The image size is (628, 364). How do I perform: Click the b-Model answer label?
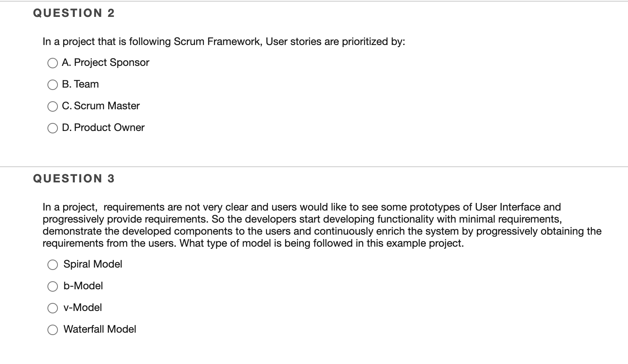(83, 286)
